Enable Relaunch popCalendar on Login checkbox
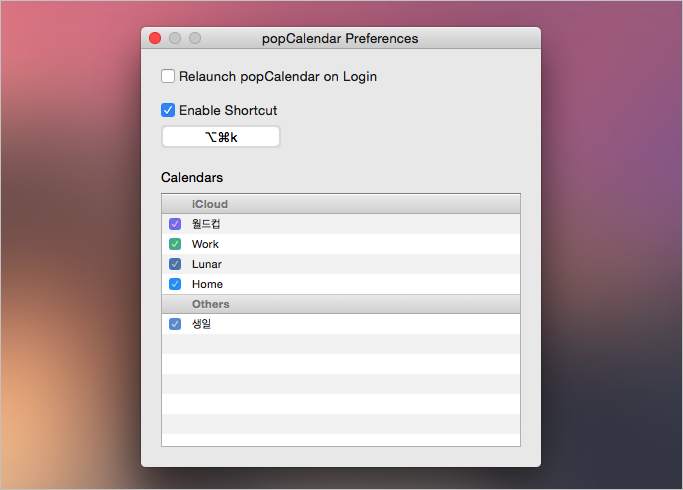The image size is (683, 490). (x=168, y=76)
